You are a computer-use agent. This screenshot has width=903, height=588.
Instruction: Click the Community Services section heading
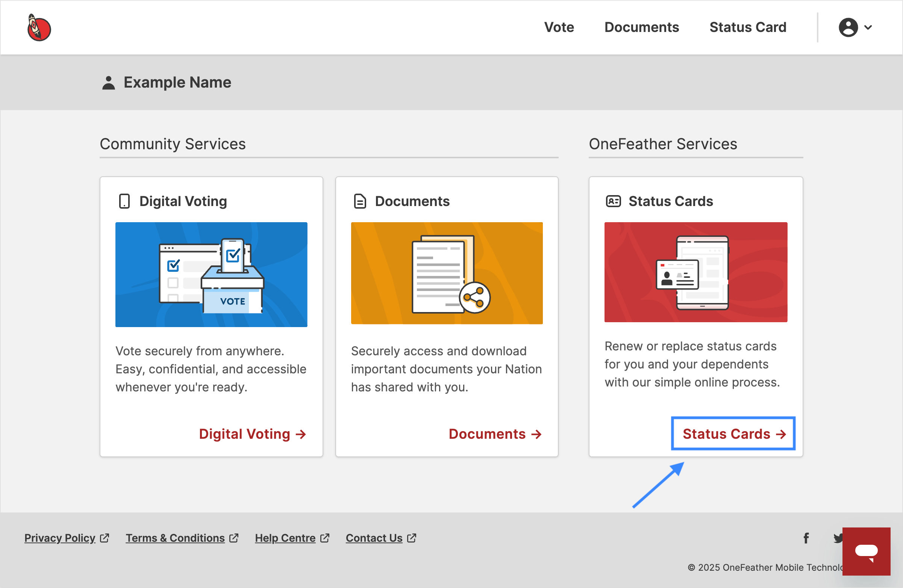(x=173, y=144)
